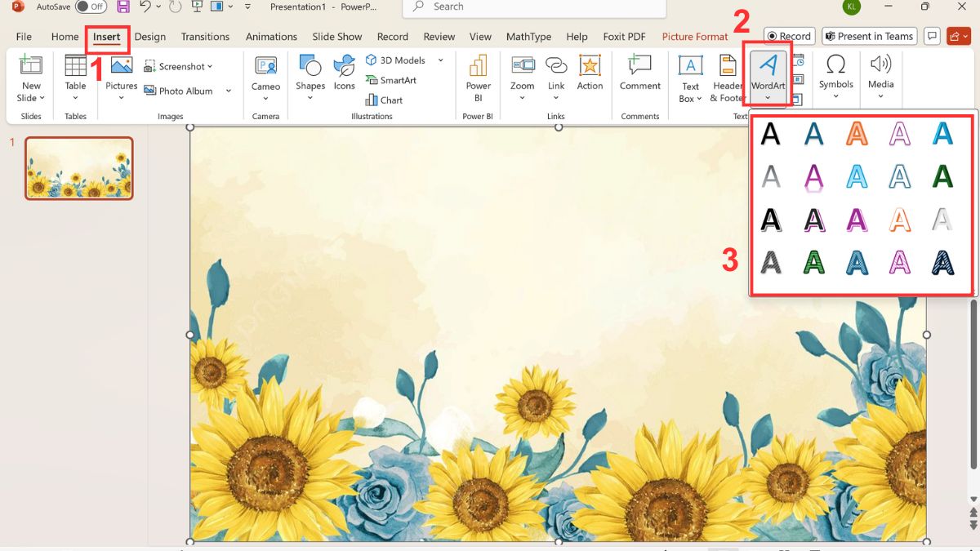Image resolution: width=980 pixels, height=551 pixels.
Task: Open the KL account avatar
Action: (852, 7)
